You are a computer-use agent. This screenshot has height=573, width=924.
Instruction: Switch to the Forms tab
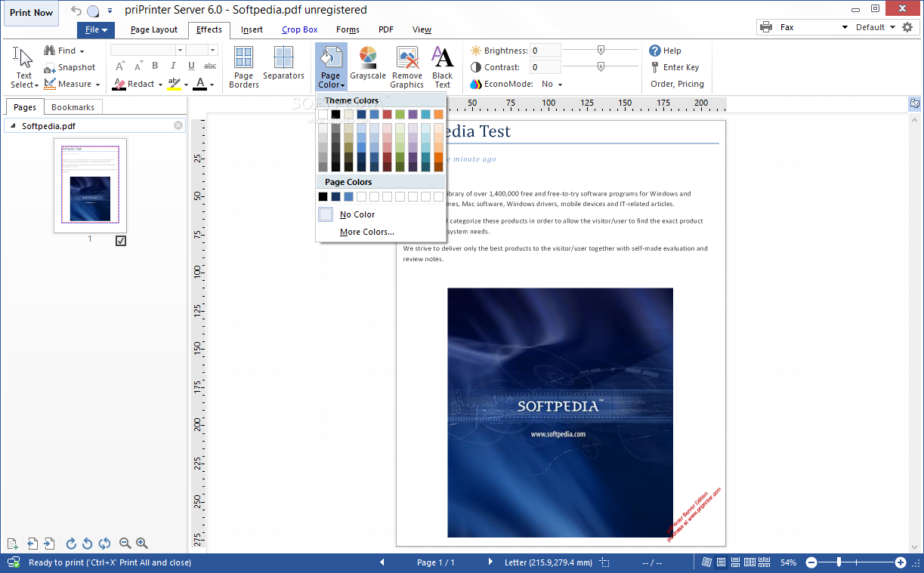point(348,30)
